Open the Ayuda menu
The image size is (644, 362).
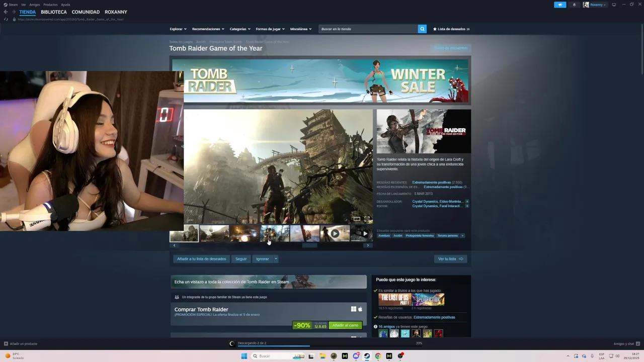(x=65, y=5)
